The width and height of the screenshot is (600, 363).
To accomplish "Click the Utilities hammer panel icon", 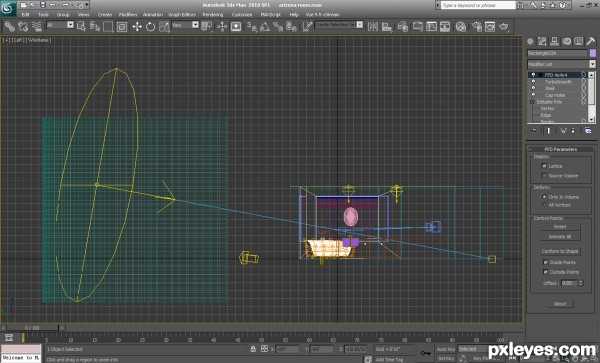I will coord(591,41).
